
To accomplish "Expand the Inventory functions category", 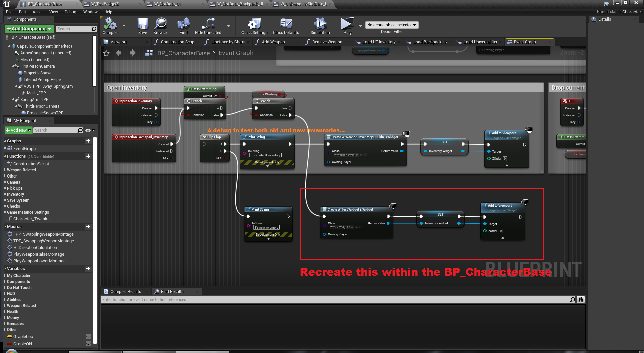I will [x=15, y=194].
